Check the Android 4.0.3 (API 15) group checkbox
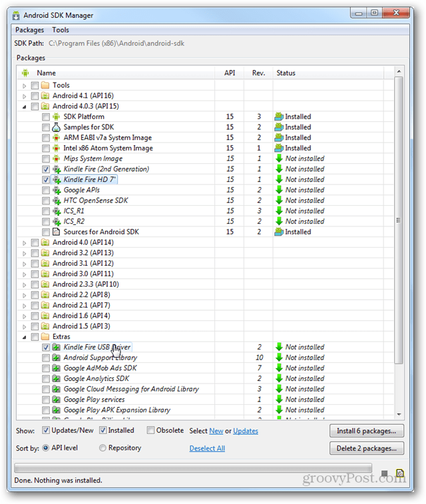The image size is (426, 504). [35, 107]
